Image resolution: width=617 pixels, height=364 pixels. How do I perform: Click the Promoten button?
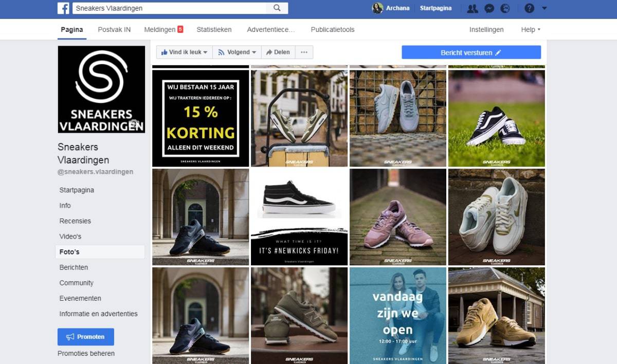click(x=86, y=337)
